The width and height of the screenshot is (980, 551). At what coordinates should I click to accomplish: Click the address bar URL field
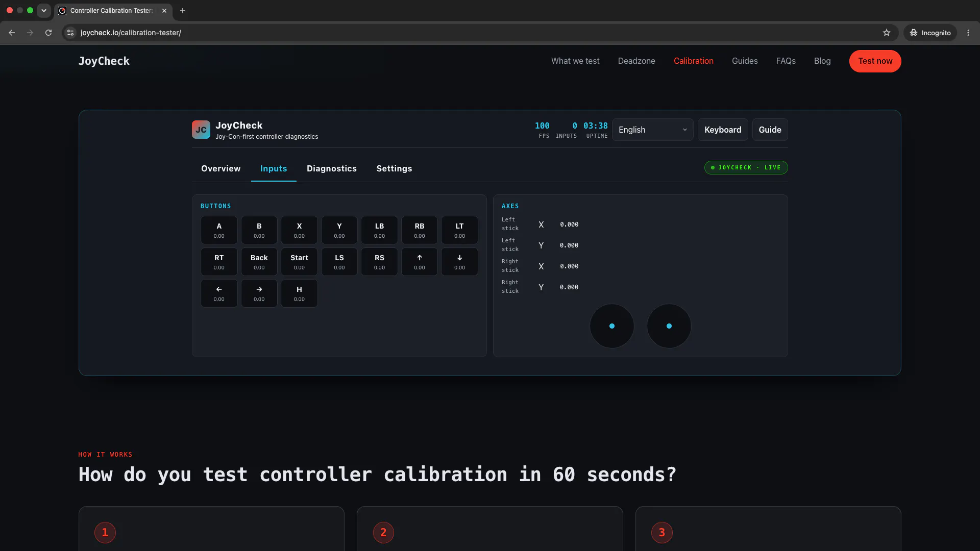pos(480,33)
